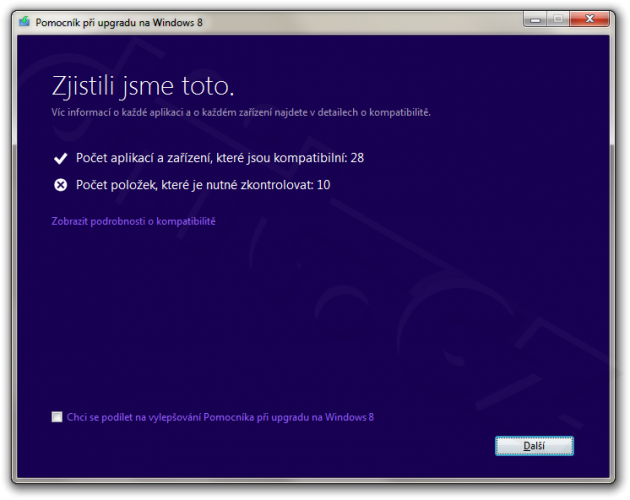Open Zobrazit podrobnosti o kompatibilitě link
Screen dimensions: 630x500
point(133,221)
